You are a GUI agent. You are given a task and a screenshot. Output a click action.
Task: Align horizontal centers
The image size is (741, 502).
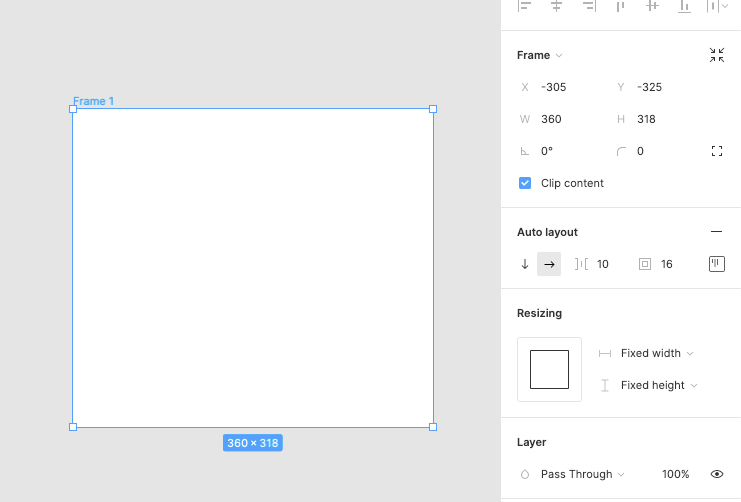click(557, 6)
